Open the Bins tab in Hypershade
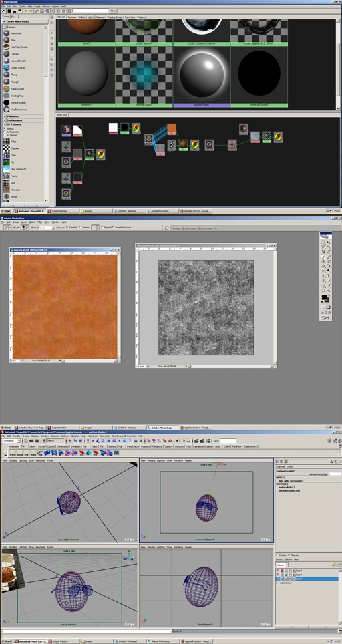The height and width of the screenshot is (644, 342). pyautogui.click(x=13, y=17)
